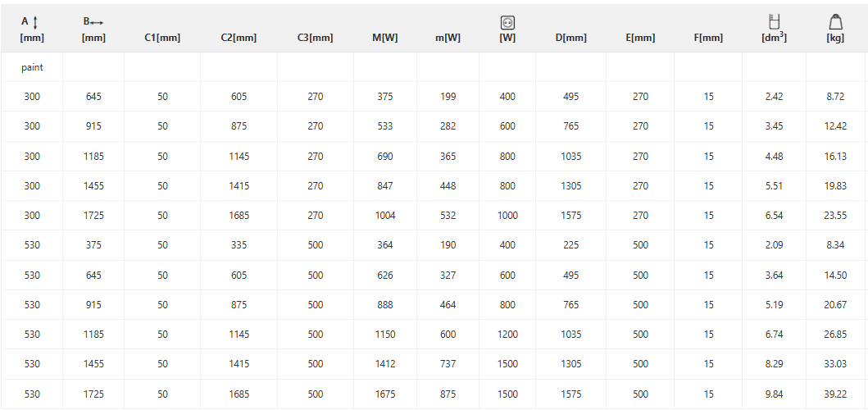This screenshot has width=868, height=410.
Task: Select the D[mm] column header
Action: pyautogui.click(x=570, y=38)
